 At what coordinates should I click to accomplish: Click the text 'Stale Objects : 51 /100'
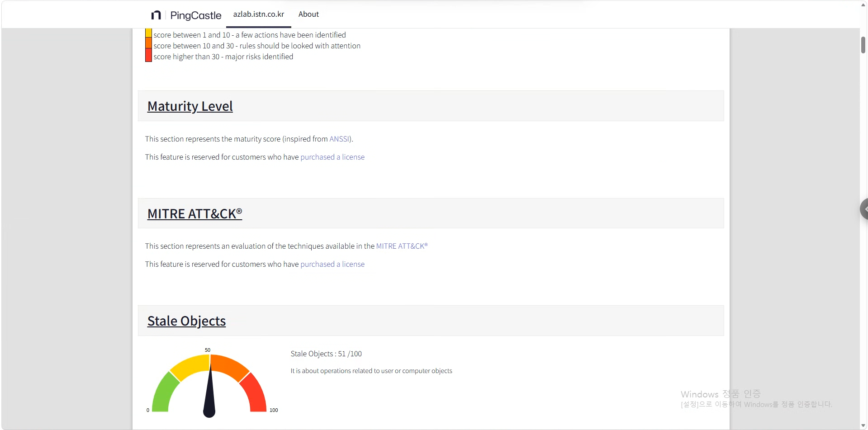pos(326,354)
